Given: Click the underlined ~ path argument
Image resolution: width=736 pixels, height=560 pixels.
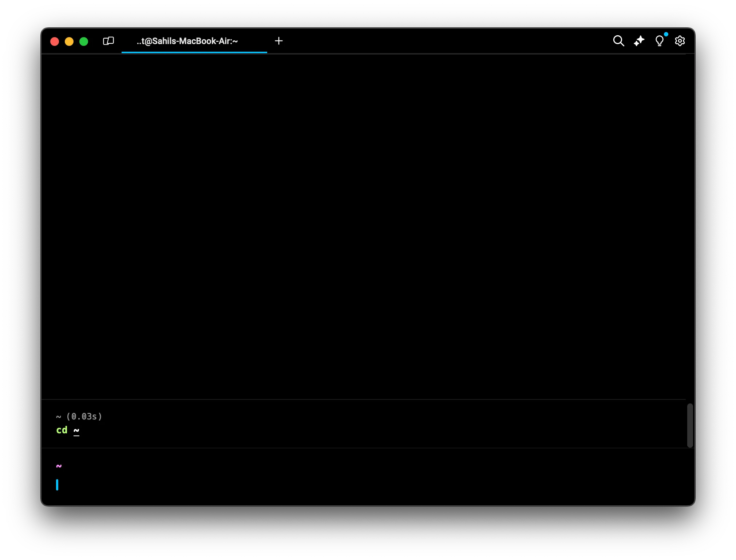Looking at the screenshot, I should [76, 430].
